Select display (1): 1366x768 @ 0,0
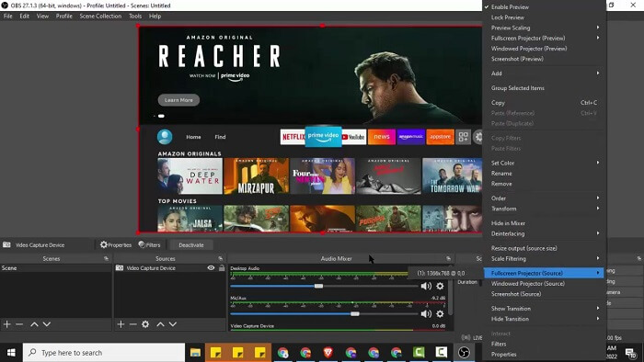Screen dimensions: 644x362 (x=441, y=273)
